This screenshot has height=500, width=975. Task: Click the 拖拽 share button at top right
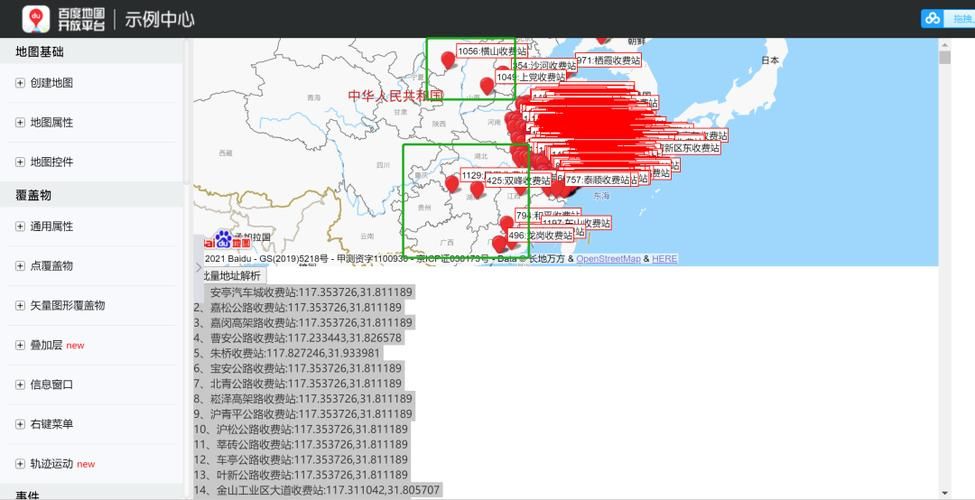[x=959, y=19]
